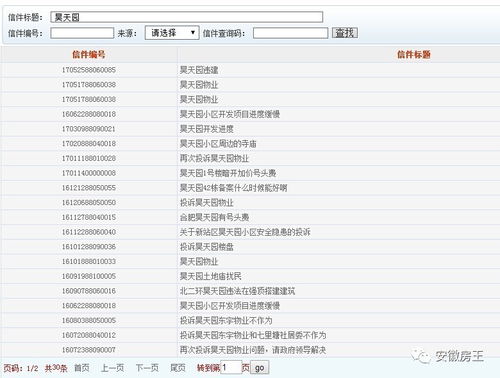Click the 信件标题 column header
The height and width of the screenshot is (378, 500).
(x=414, y=54)
